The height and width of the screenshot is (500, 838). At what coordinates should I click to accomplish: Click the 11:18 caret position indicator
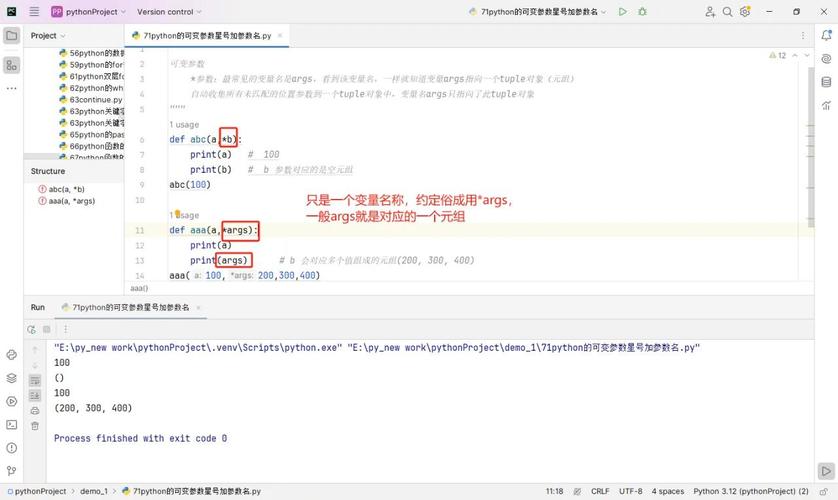pyautogui.click(x=554, y=491)
